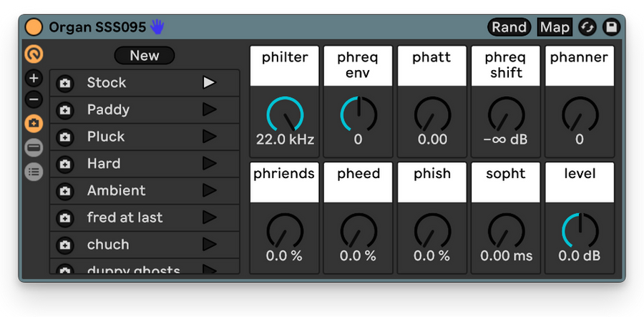Click the -∞ dB phreq shift value

tap(506, 140)
